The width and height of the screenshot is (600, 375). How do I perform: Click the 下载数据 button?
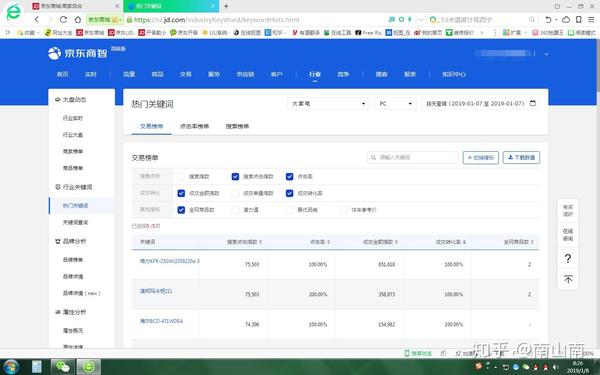[x=521, y=157]
